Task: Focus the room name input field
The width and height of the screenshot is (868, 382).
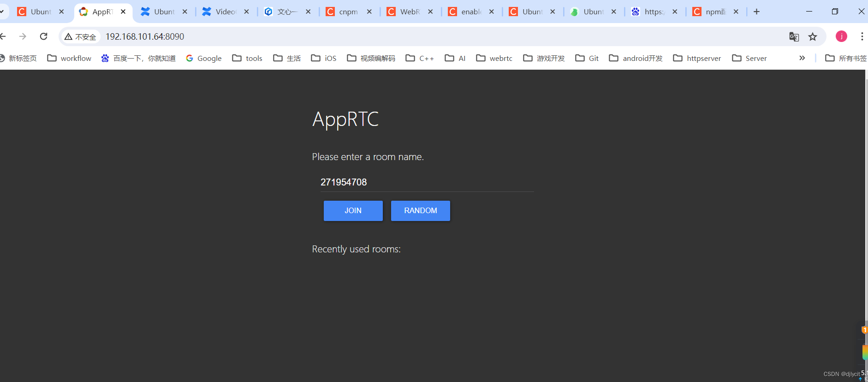Action: point(427,182)
